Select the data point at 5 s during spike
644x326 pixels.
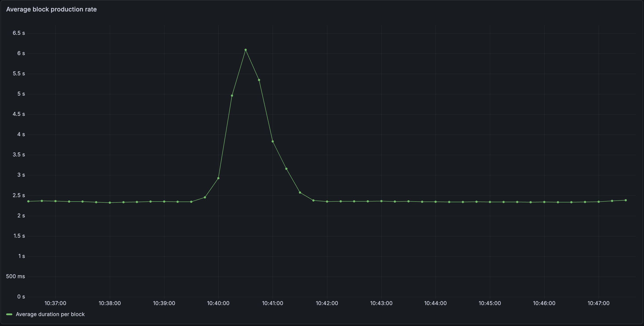[232, 95]
